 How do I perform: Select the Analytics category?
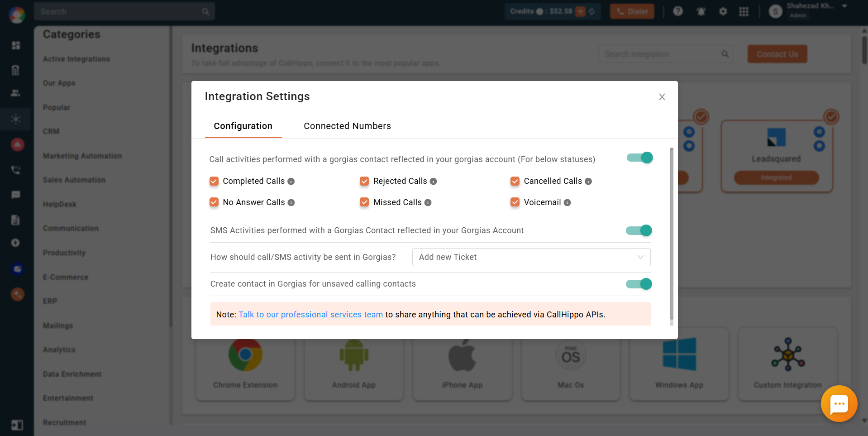click(59, 350)
